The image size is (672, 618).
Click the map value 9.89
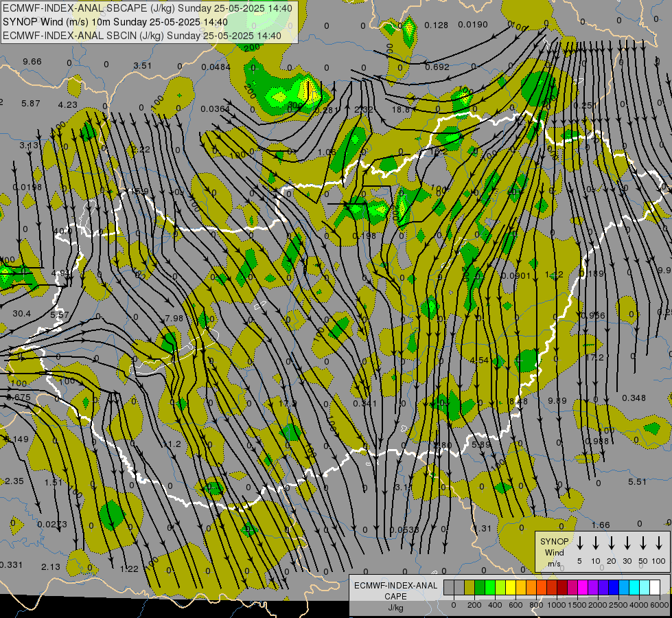coord(557,400)
